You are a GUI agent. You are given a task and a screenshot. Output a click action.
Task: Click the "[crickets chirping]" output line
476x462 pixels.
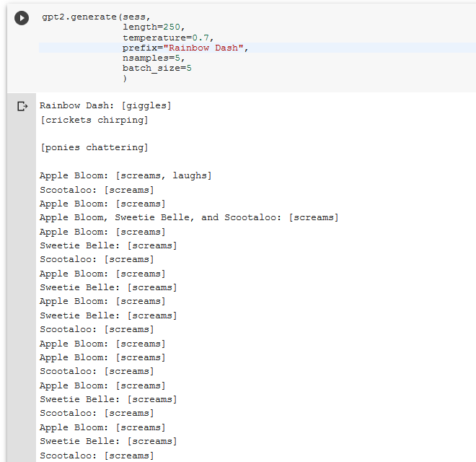coord(94,120)
